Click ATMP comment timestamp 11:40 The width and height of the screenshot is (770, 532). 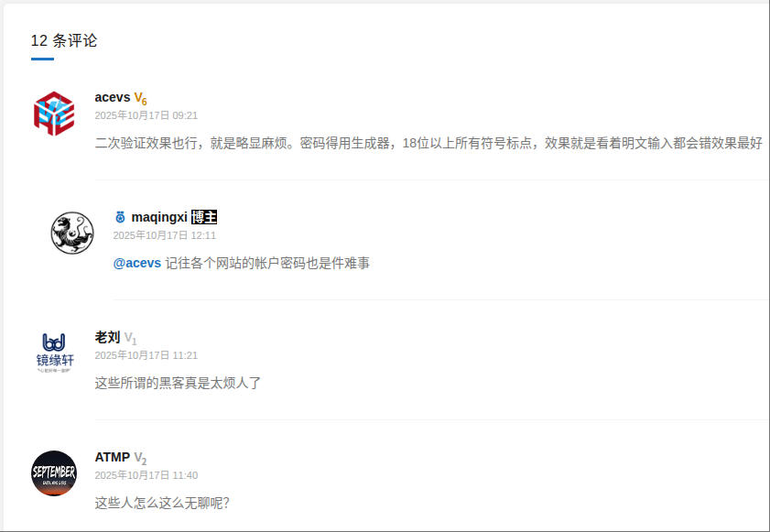point(146,475)
